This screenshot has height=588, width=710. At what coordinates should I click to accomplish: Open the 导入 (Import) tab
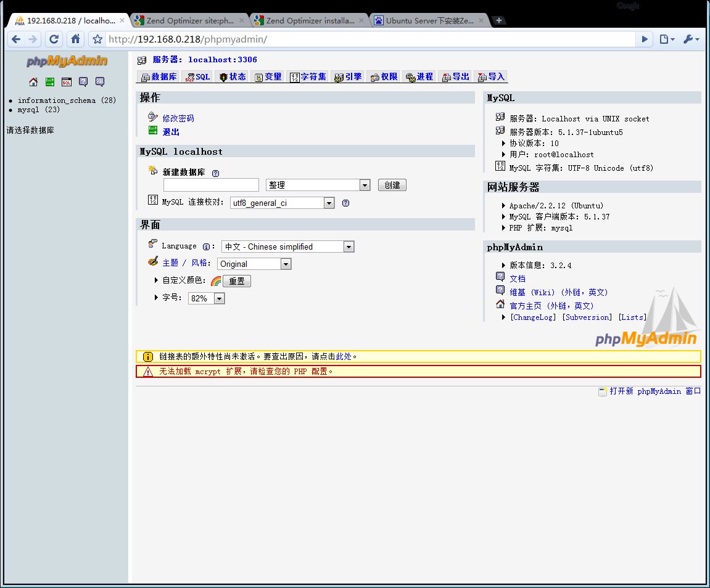pyautogui.click(x=491, y=77)
